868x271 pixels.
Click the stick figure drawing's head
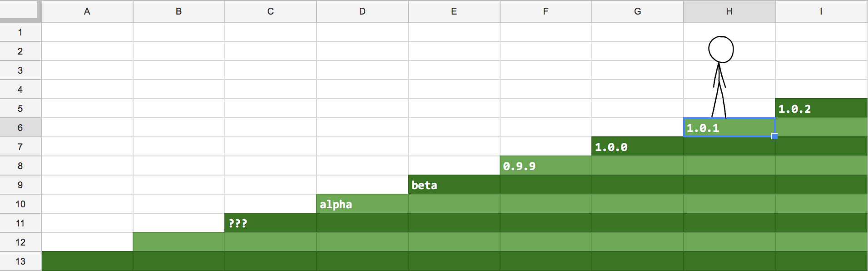721,49
